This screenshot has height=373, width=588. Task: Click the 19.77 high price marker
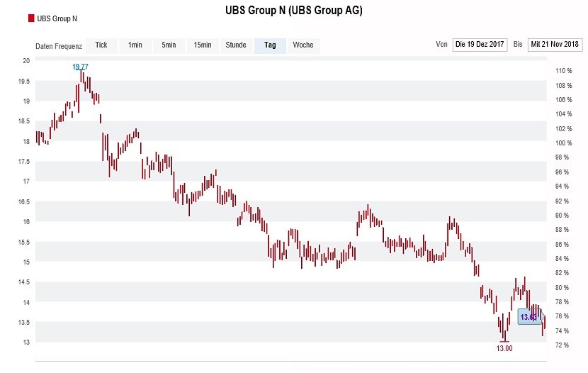80,67
